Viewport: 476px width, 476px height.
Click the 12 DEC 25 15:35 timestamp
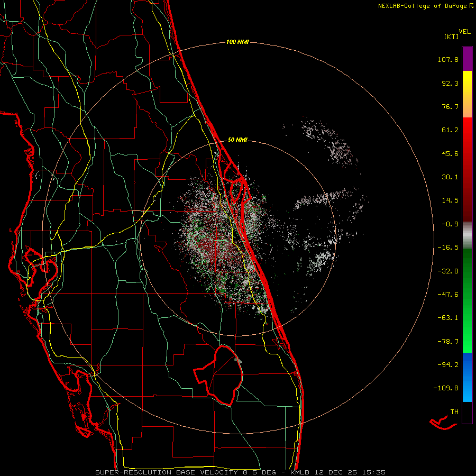[350, 472]
